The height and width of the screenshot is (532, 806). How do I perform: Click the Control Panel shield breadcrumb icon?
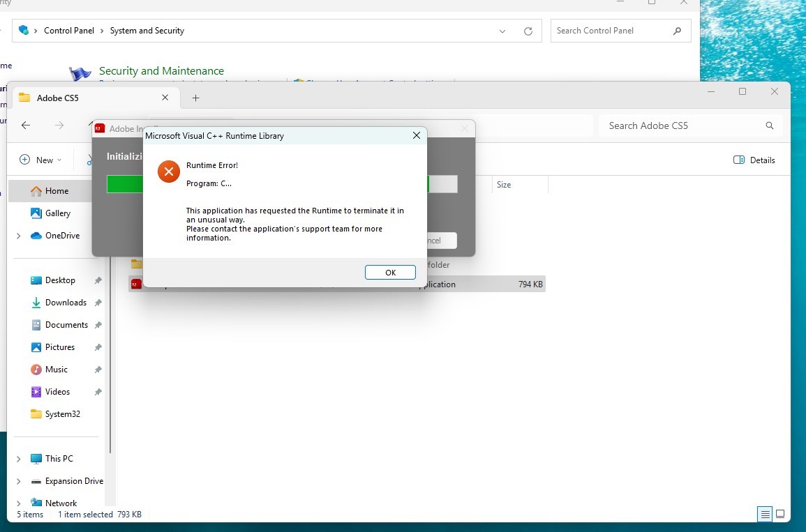(x=24, y=30)
